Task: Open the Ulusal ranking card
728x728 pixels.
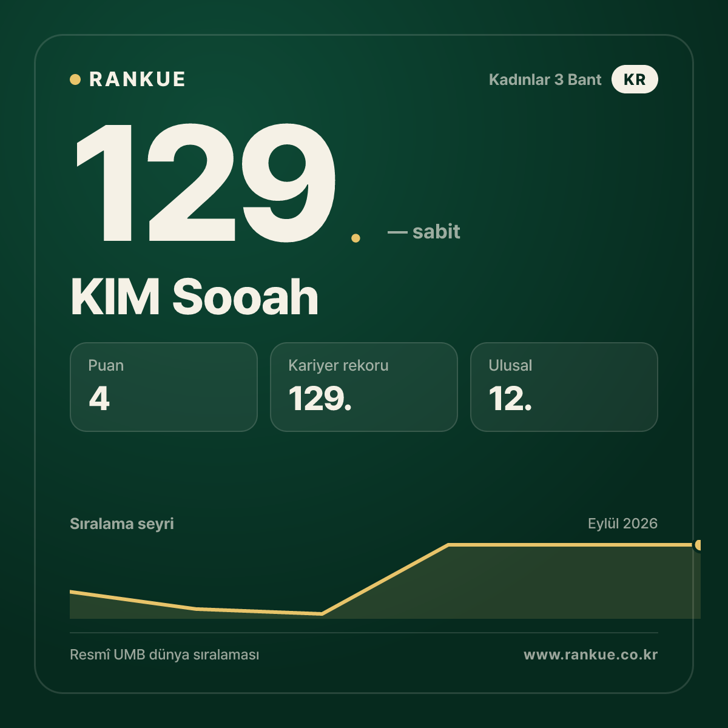Action: pyautogui.click(x=564, y=387)
